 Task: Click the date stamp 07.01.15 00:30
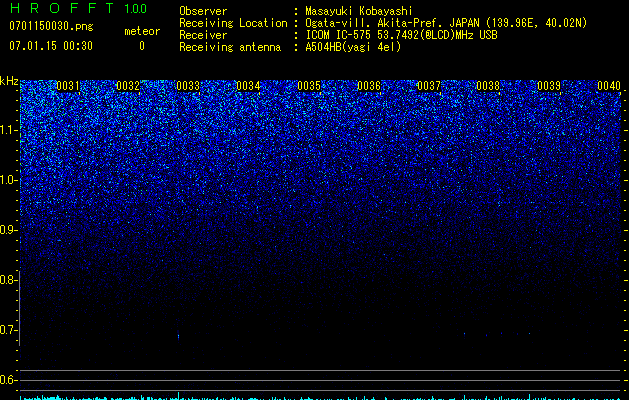click(51, 46)
